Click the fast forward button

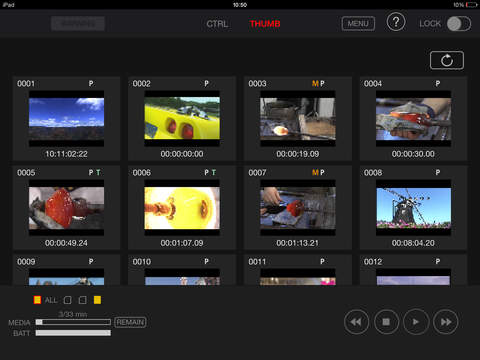coord(446,322)
